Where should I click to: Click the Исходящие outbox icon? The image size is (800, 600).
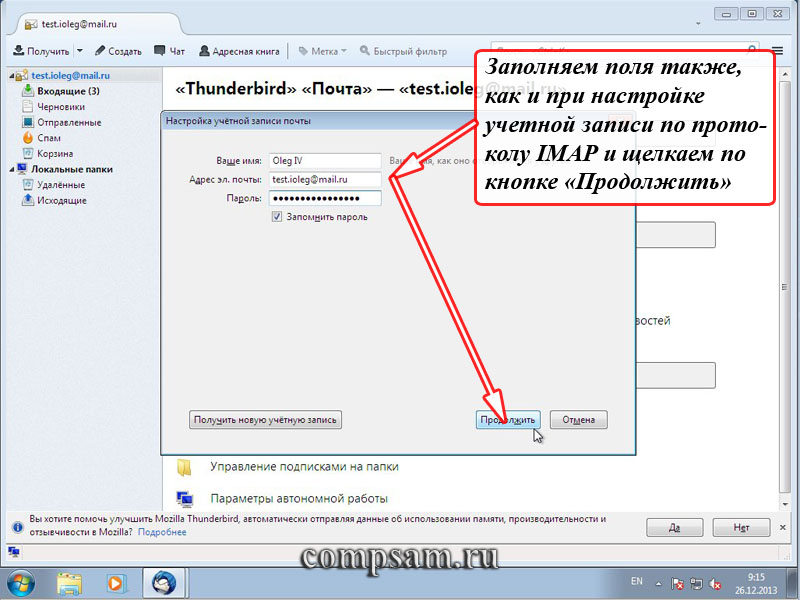[28, 200]
